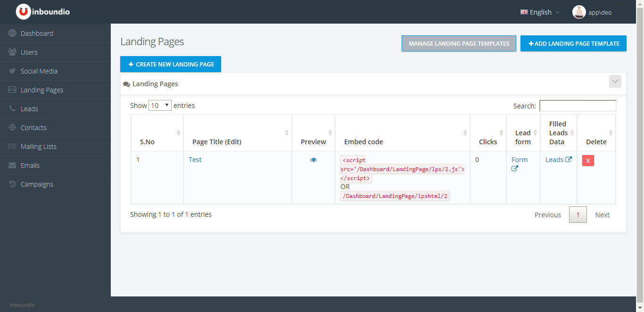The image size is (644, 312).
Task: Open Users in the sidebar menu
Action: 55,52
